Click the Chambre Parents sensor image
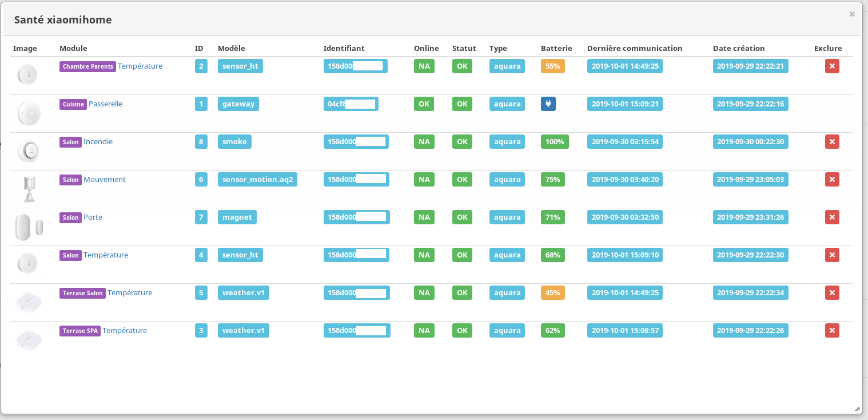868x420 pixels. point(27,75)
